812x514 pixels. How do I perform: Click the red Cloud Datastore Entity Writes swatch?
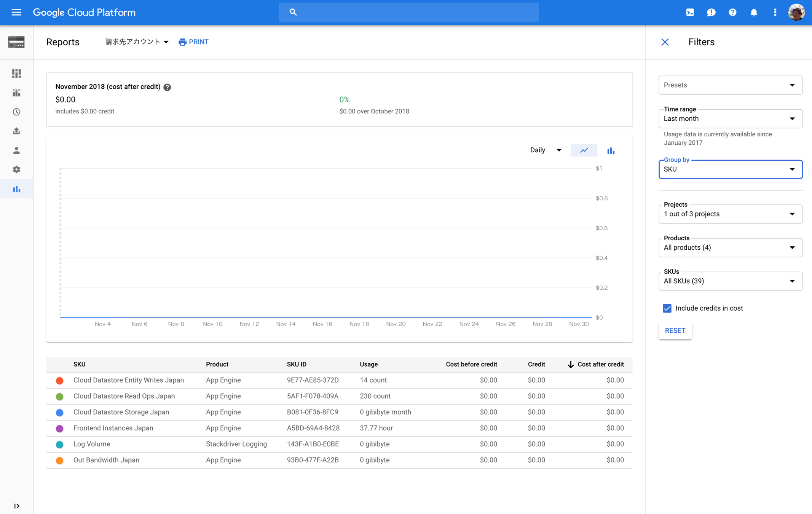click(60, 380)
